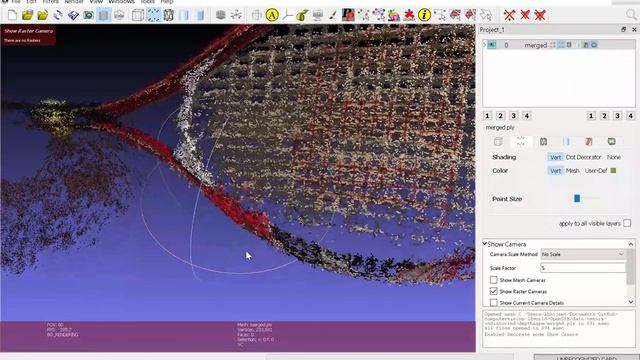
Task: Switch to Wireframe render mode in toolbar
Action: click(169, 16)
